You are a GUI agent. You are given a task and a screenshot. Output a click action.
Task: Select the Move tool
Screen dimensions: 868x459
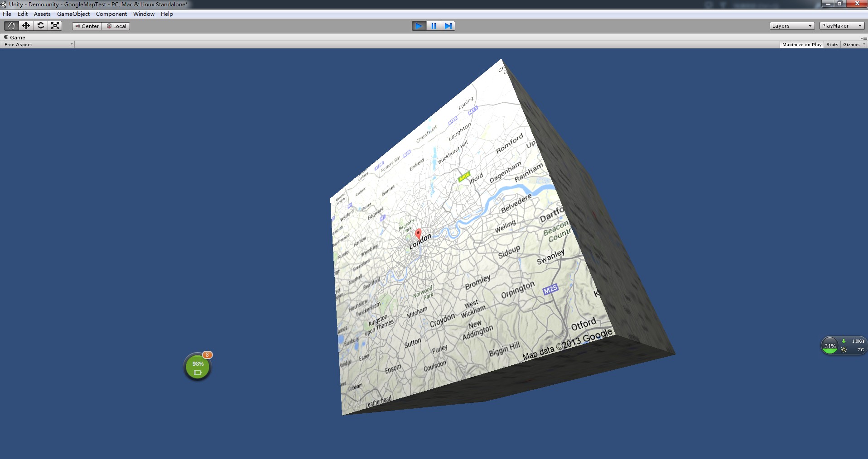click(26, 26)
